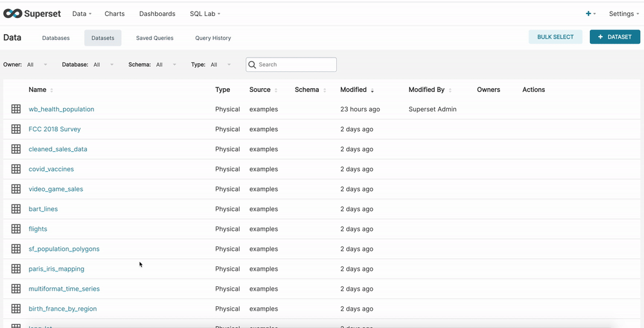
Task: Open the plus quick-create menu
Action: (590, 14)
